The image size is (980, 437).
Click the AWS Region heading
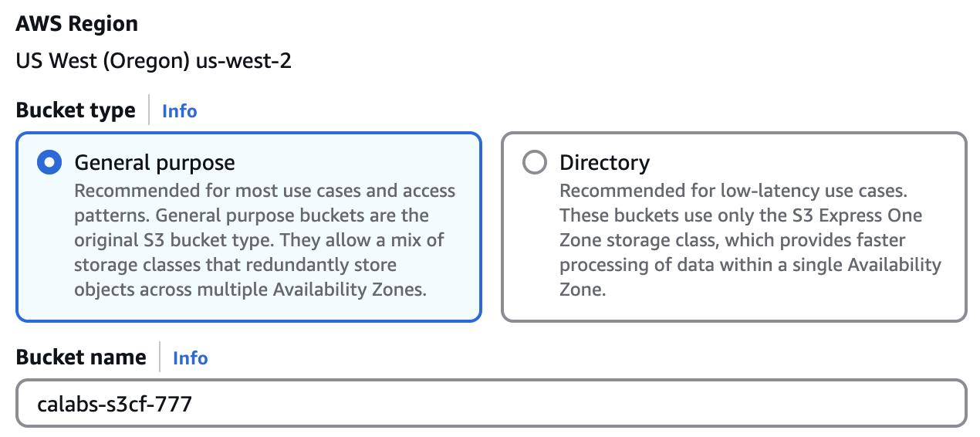77,24
